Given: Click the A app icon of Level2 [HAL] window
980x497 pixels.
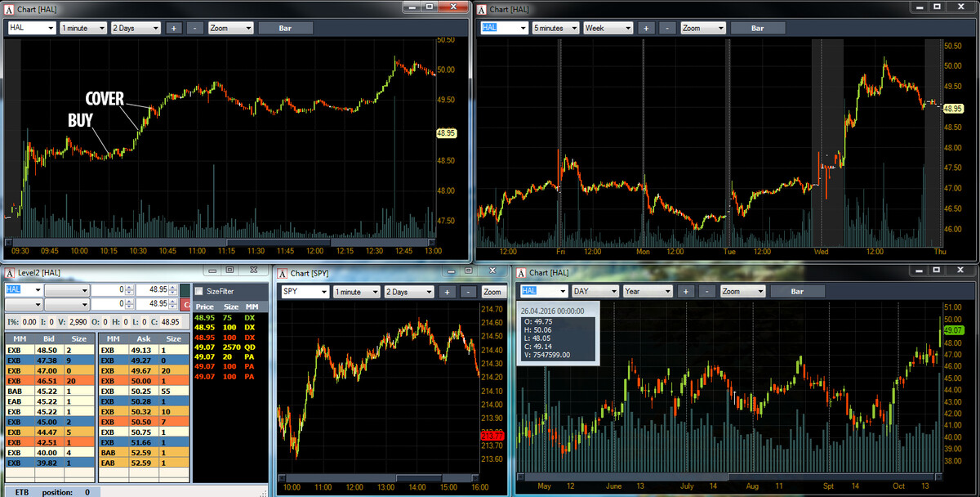Looking at the screenshot, I should [10, 271].
